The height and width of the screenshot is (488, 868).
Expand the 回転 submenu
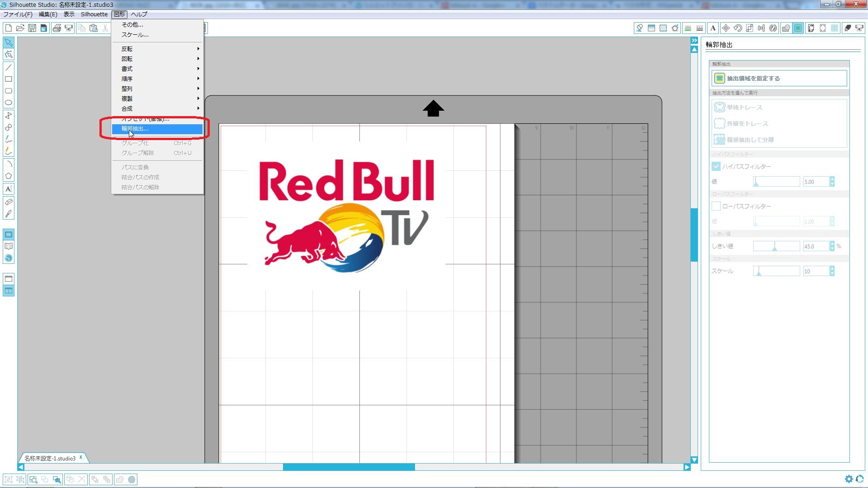157,59
